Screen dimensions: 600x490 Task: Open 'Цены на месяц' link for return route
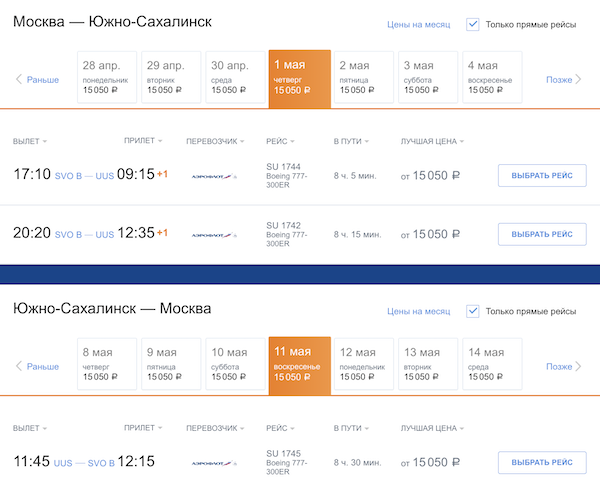(418, 311)
